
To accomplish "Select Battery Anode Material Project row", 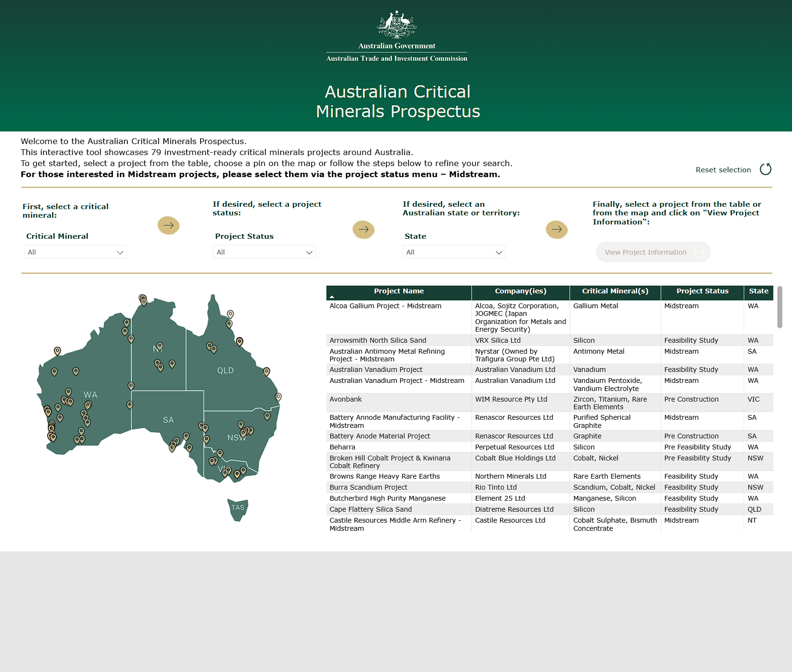I will pos(550,436).
